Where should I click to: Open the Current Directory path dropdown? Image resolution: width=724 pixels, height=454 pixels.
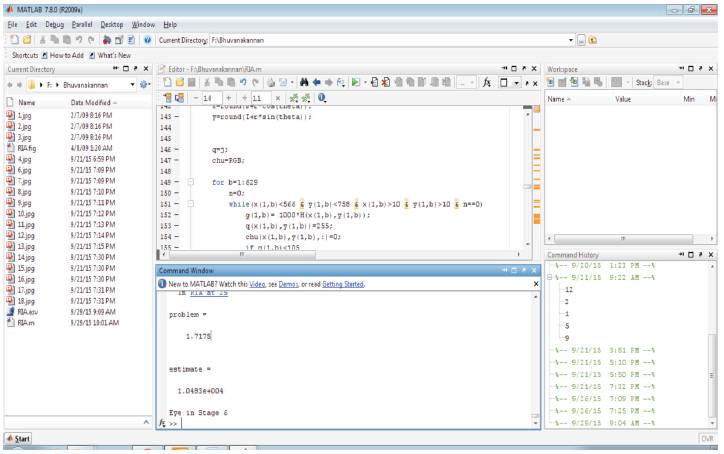coord(571,40)
